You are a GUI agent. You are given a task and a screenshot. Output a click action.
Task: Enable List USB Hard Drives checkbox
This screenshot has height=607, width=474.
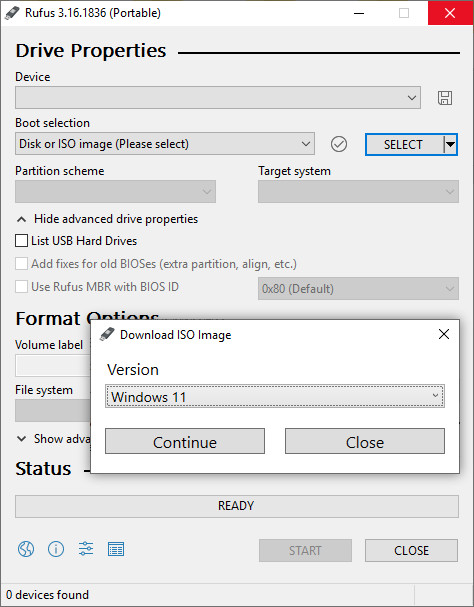[x=21, y=240]
